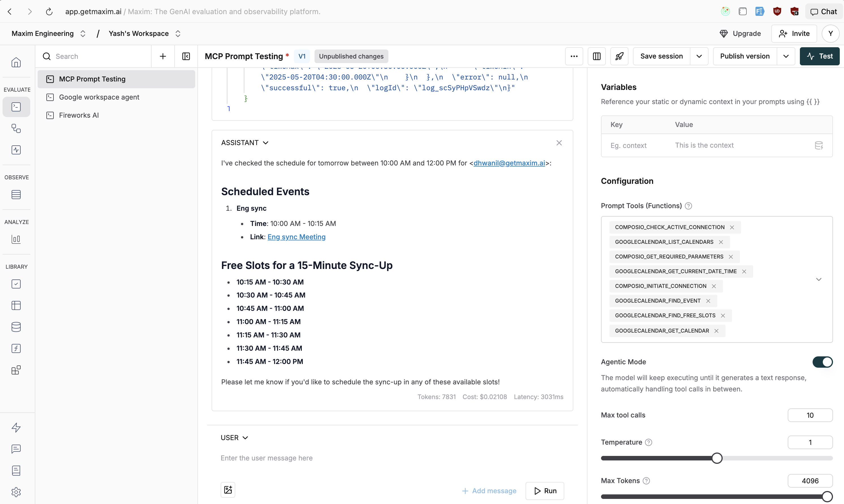Click the Run button
844x504 pixels.
click(544, 491)
